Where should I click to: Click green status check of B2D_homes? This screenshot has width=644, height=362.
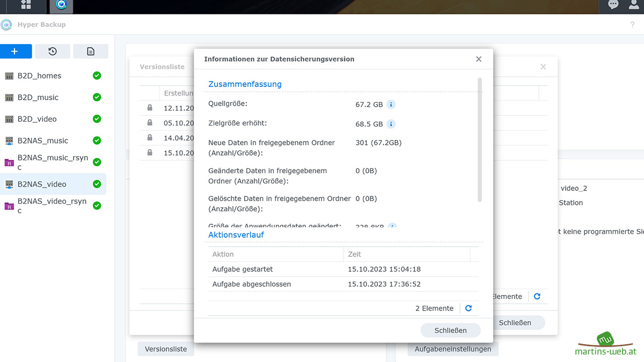tap(97, 76)
